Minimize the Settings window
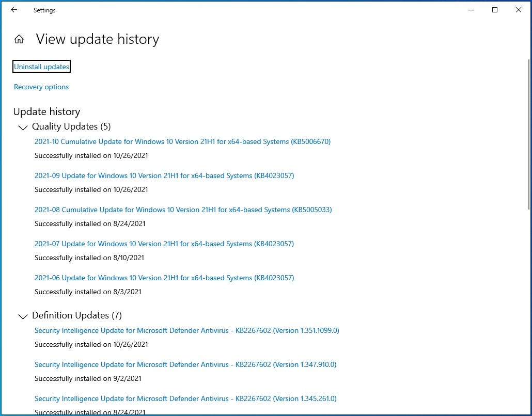The width and height of the screenshot is (532, 416). (471, 10)
